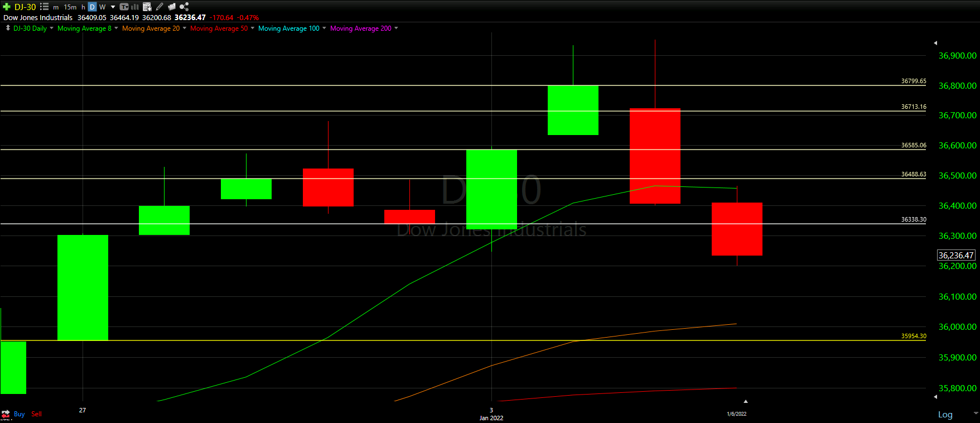Screen dimensions: 980x423
Task: Click the Dow Jones Industrials name text
Action: [38, 18]
